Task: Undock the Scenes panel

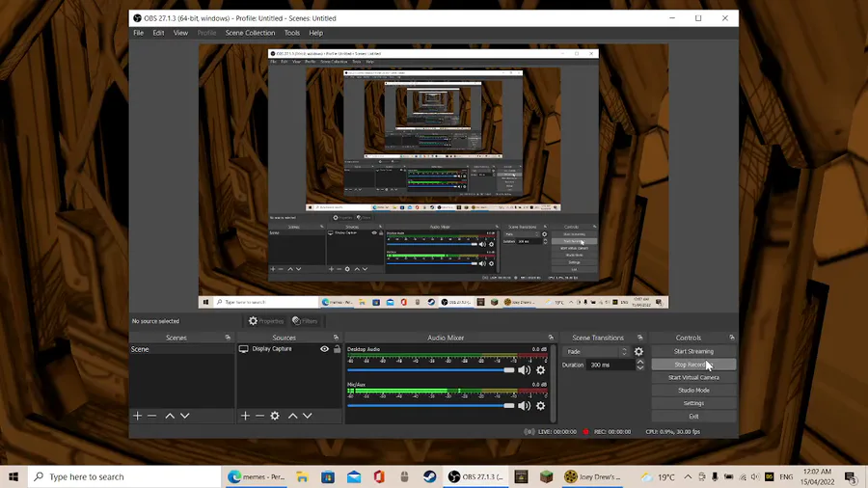Action: coord(228,338)
